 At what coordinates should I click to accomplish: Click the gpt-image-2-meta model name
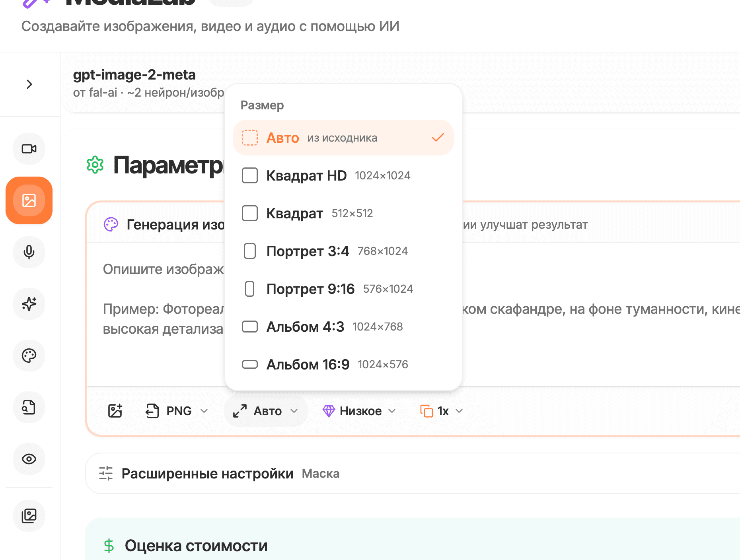[x=134, y=75]
